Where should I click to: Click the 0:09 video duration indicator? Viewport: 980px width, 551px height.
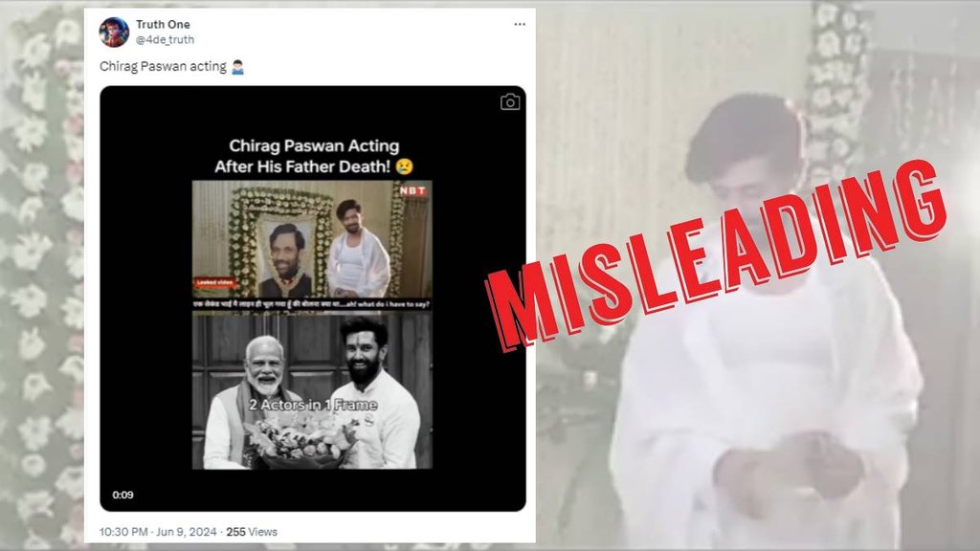click(123, 495)
